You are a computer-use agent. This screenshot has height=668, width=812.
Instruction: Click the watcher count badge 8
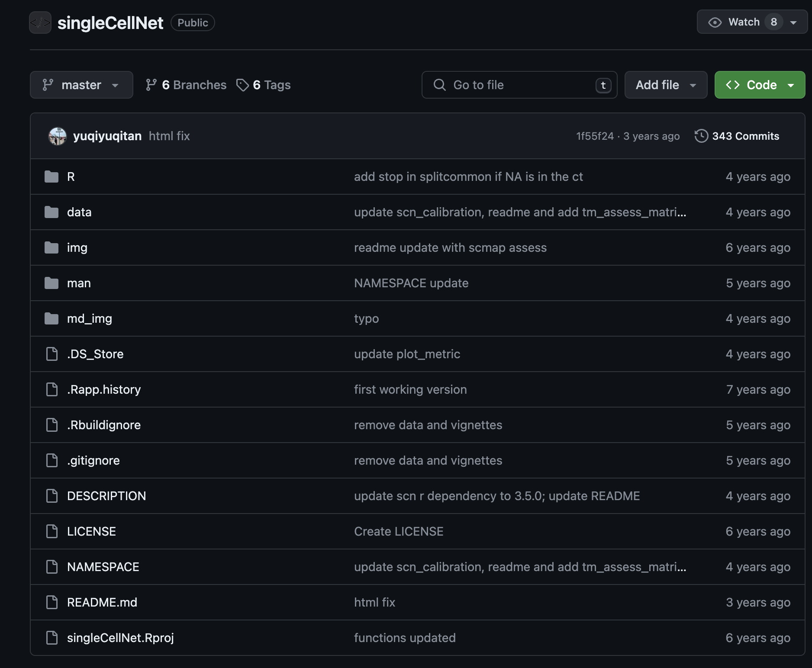pos(774,22)
